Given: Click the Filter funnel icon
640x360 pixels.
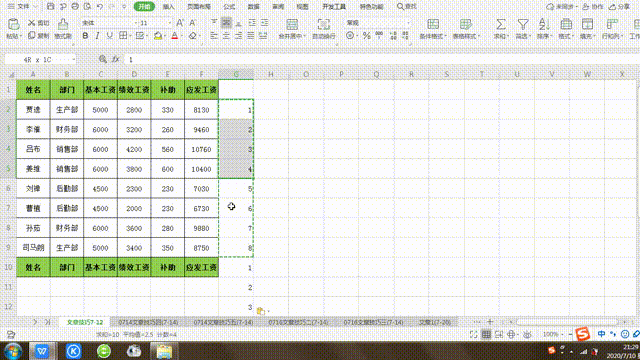Looking at the screenshot, I should coord(523,24).
